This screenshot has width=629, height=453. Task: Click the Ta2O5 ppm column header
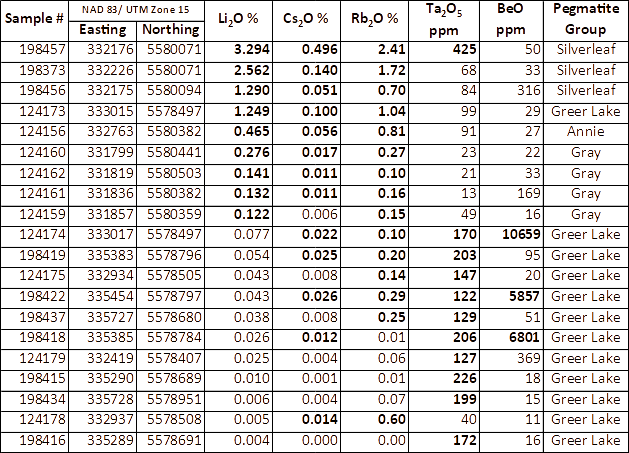444,20
